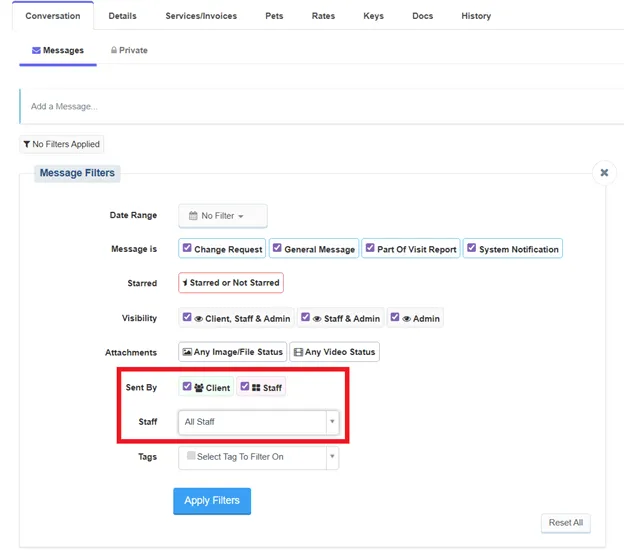The width and height of the screenshot is (624, 553).
Task: Open the Date Range No Filter dropdown
Action: click(222, 216)
